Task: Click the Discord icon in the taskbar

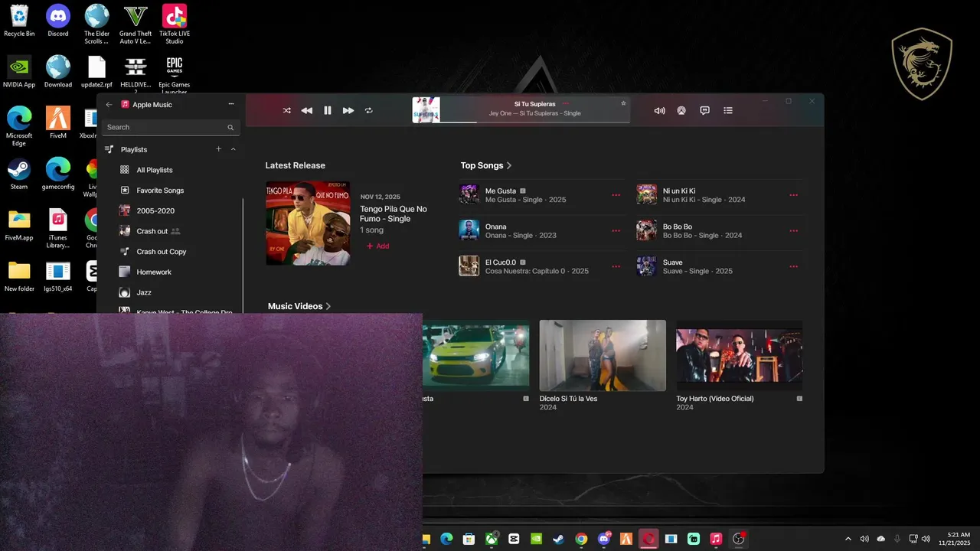Action: [604, 539]
